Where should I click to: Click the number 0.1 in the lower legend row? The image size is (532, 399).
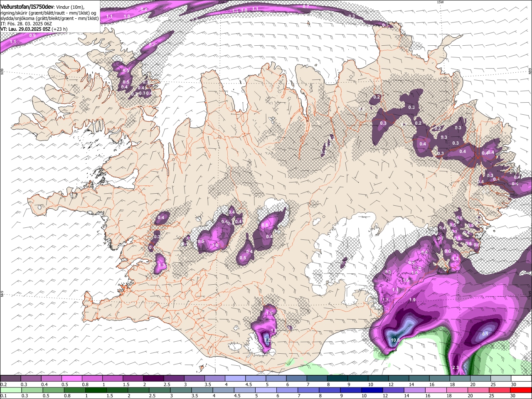click(x=3, y=396)
